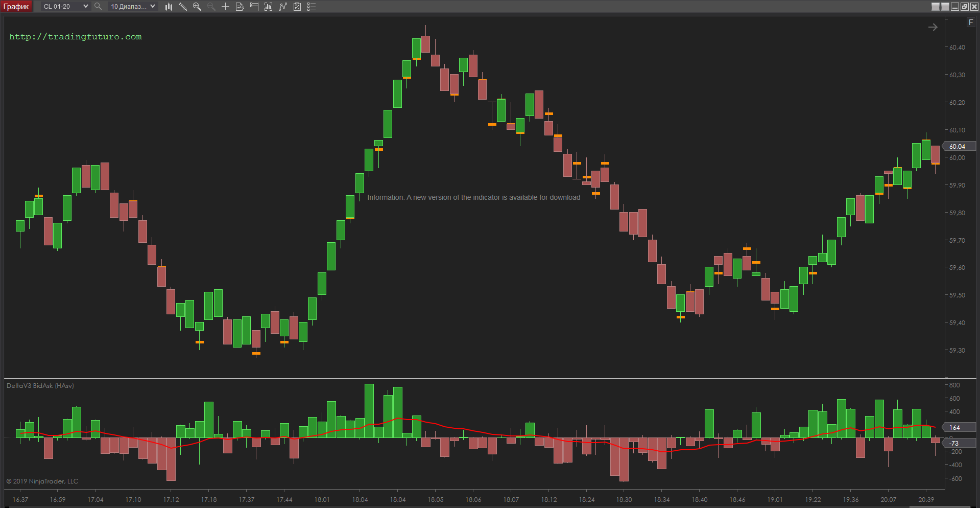This screenshot has height=508, width=980.
Task: Click the F button on price axis
Action: (971, 22)
